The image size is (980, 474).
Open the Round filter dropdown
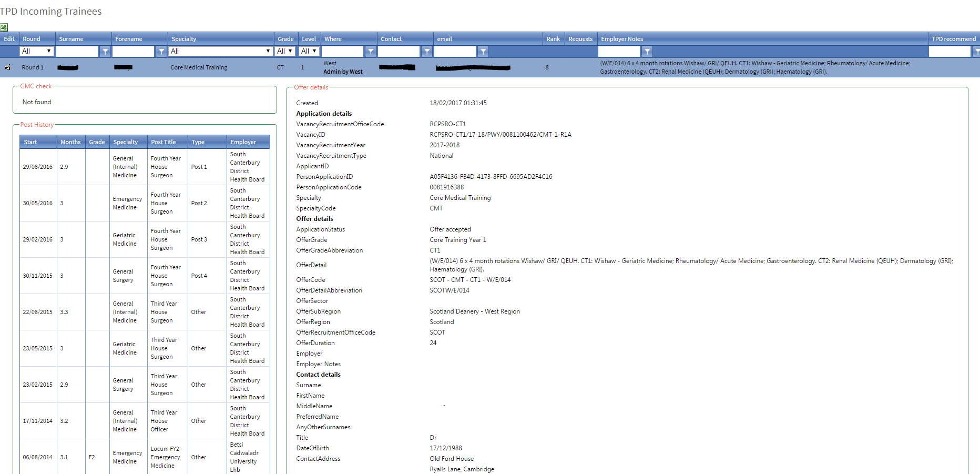tap(37, 51)
